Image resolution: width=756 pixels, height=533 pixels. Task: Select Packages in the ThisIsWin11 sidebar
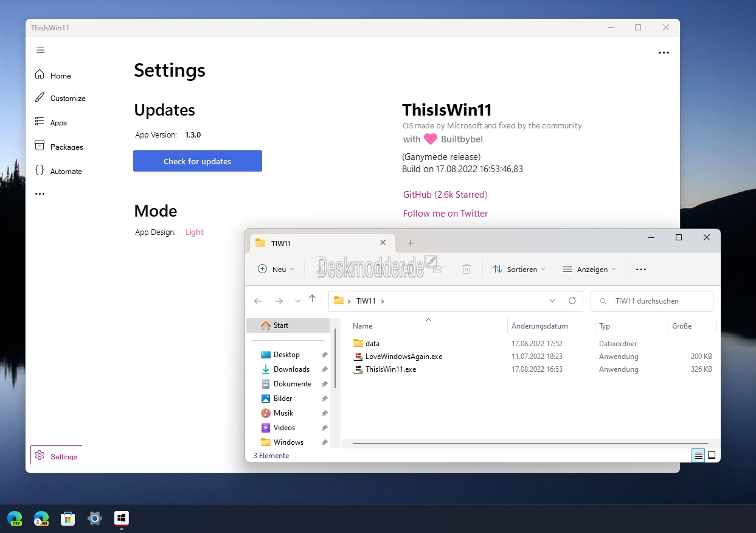[x=59, y=147]
